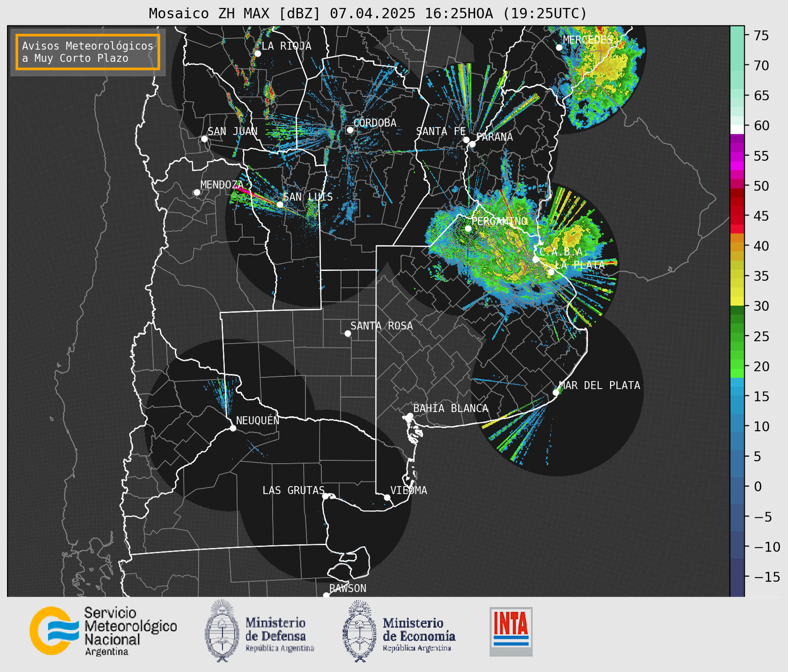Click the Ministerio de Defensa emblem
The height and width of the screenshot is (672, 788).
(222, 631)
